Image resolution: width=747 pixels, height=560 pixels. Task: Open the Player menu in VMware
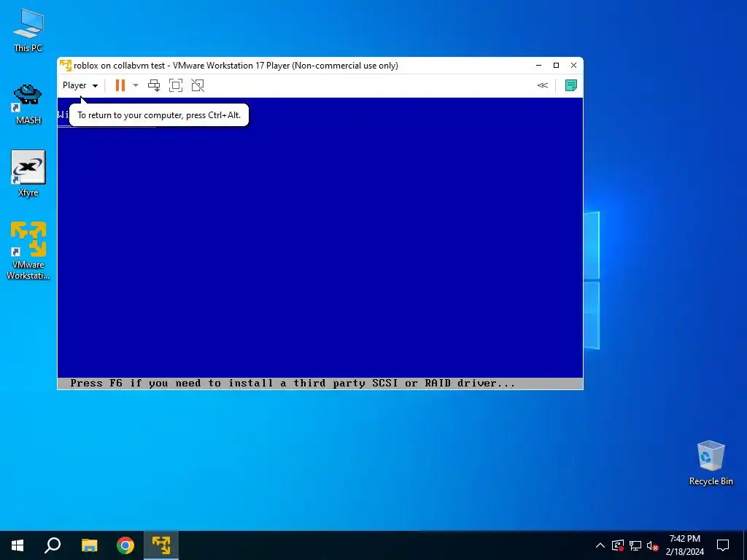coord(80,85)
